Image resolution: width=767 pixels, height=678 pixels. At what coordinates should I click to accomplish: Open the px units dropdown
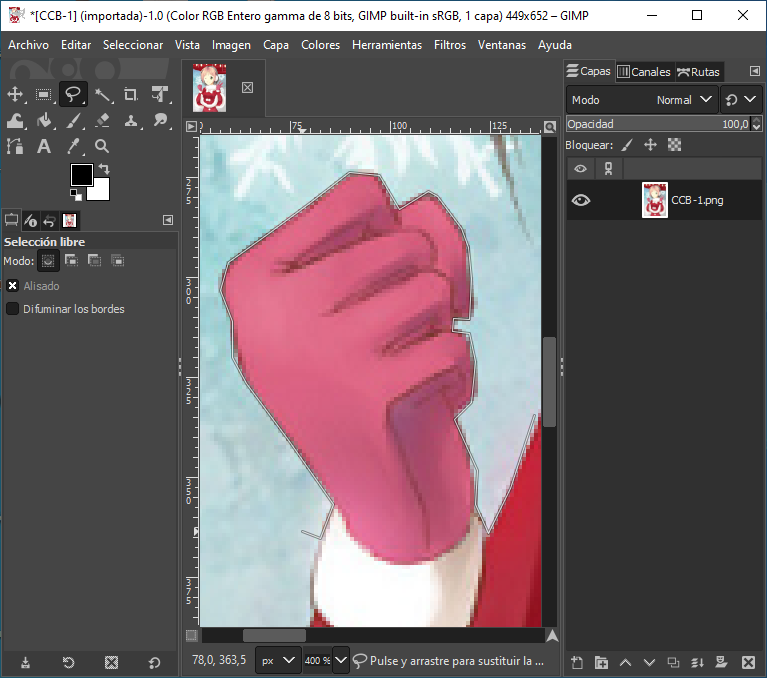click(x=277, y=660)
